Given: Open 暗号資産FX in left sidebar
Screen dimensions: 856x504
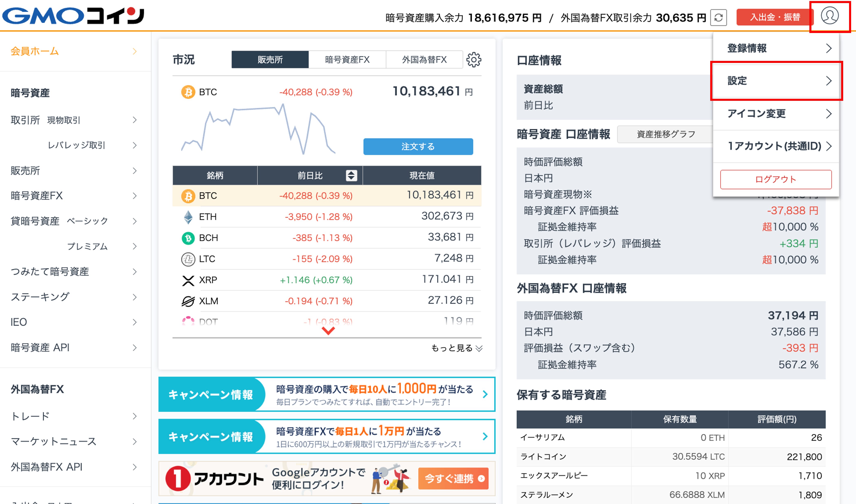Looking at the screenshot, I should pos(75,196).
